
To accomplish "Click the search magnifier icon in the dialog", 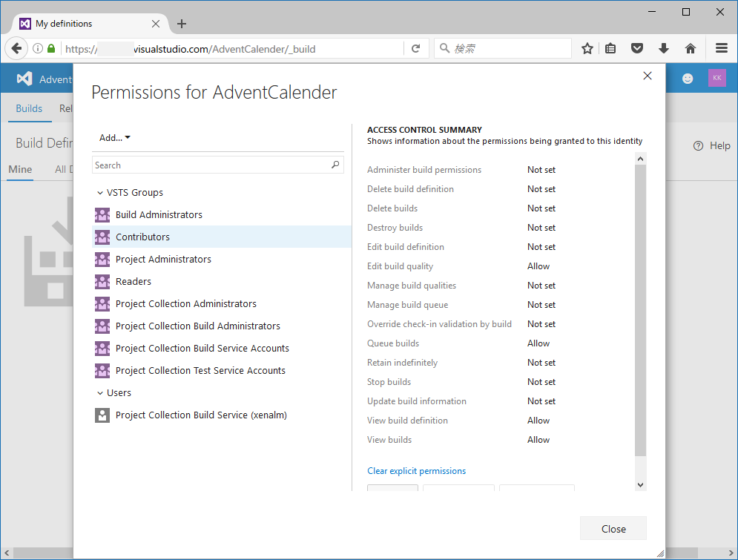I will click(x=336, y=165).
